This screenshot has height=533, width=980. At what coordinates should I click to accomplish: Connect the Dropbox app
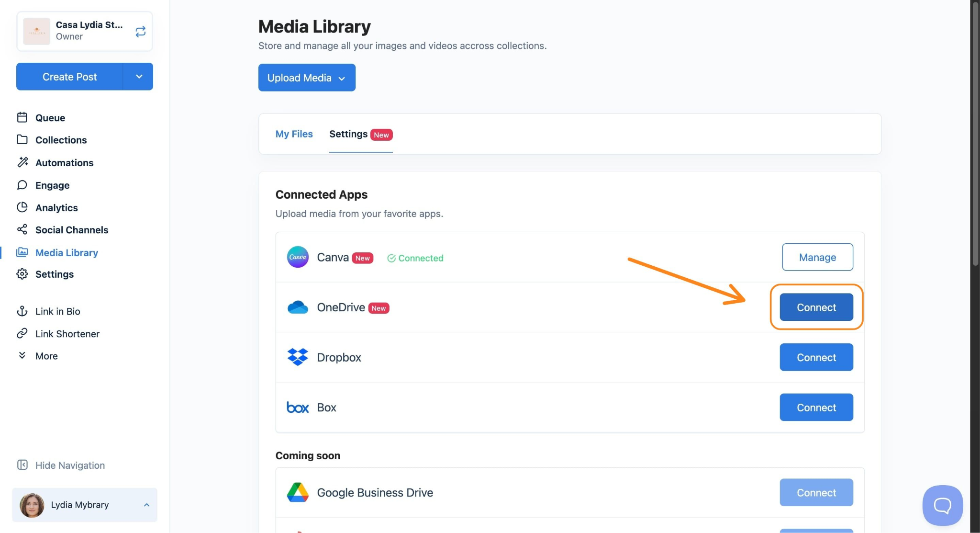(x=816, y=357)
